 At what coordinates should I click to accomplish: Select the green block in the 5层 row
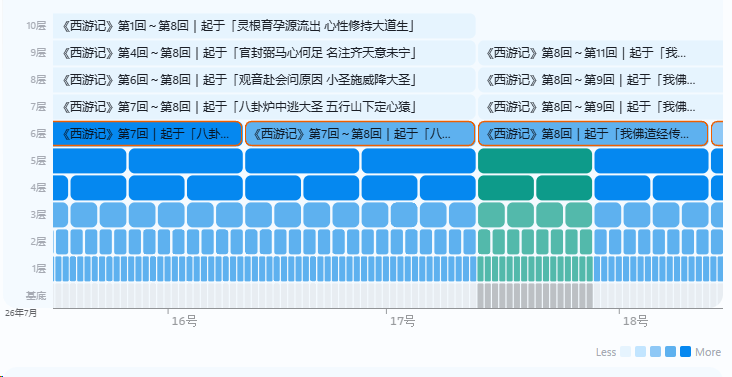click(535, 161)
